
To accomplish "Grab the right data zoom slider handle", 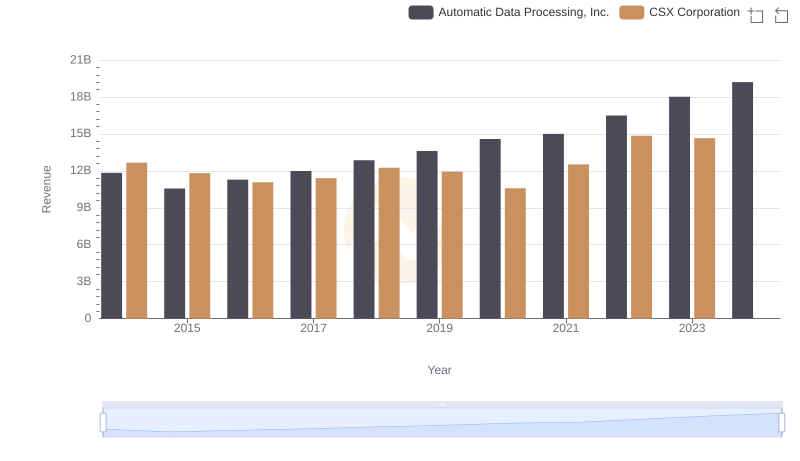I will point(781,422).
